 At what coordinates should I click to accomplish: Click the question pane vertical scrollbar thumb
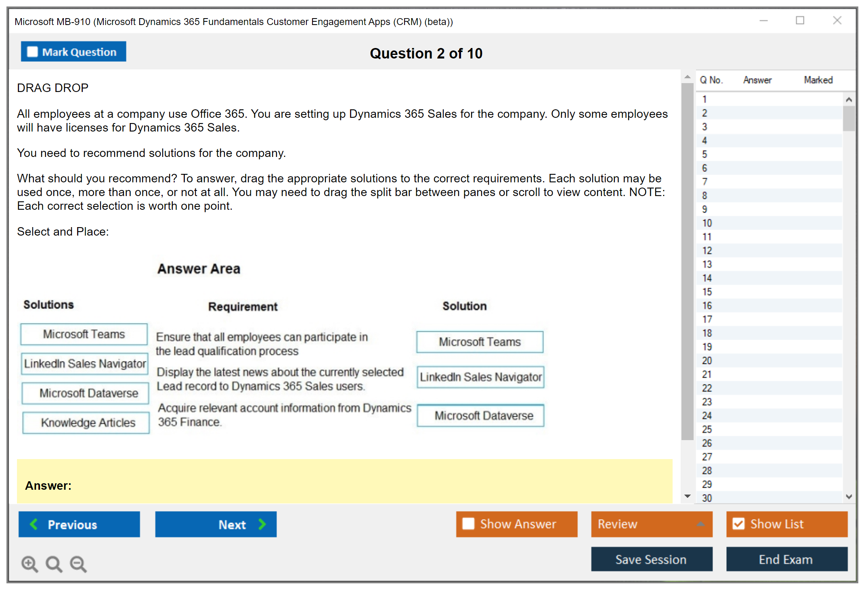[x=687, y=262]
